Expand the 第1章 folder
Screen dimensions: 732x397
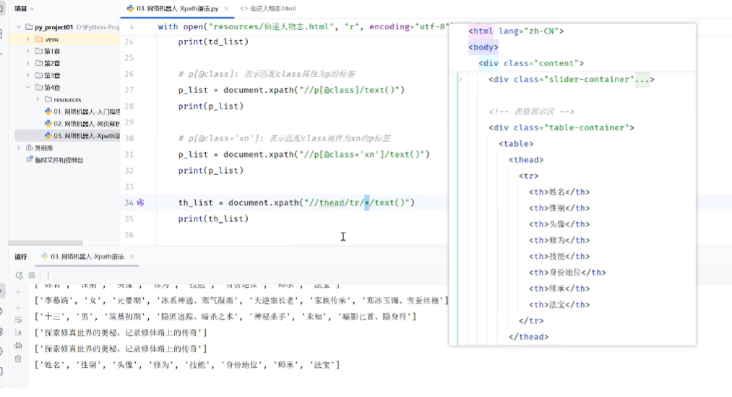(x=28, y=51)
